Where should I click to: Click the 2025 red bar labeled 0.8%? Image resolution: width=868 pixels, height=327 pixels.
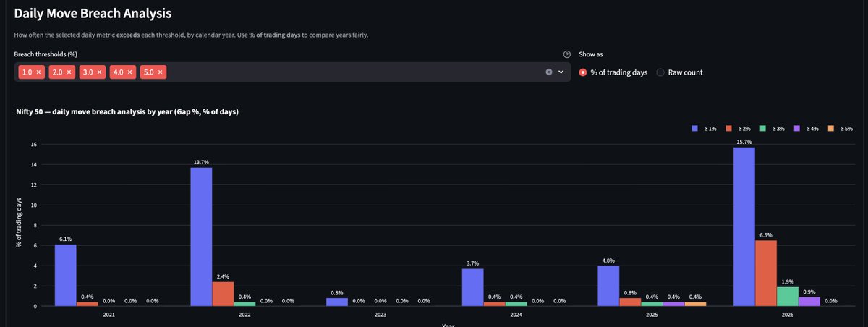tap(630, 302)
